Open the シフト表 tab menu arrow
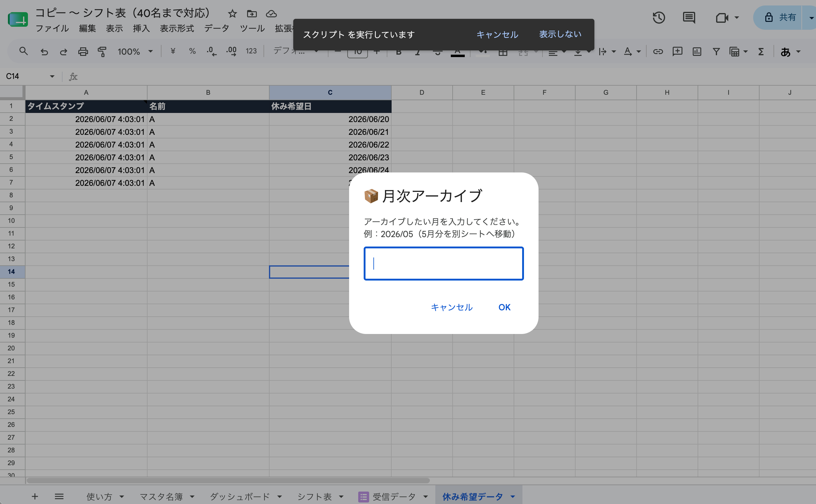816x504 pixels. pos(341,496)
